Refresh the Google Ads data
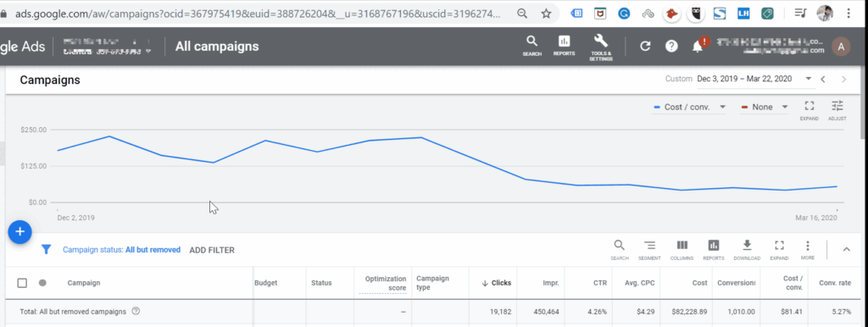Viewport: 868px width, 327px height. pos(645,47)
